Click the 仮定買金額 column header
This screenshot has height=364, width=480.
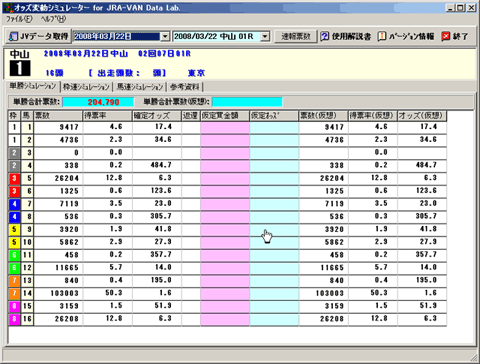(x=225, y=116)
